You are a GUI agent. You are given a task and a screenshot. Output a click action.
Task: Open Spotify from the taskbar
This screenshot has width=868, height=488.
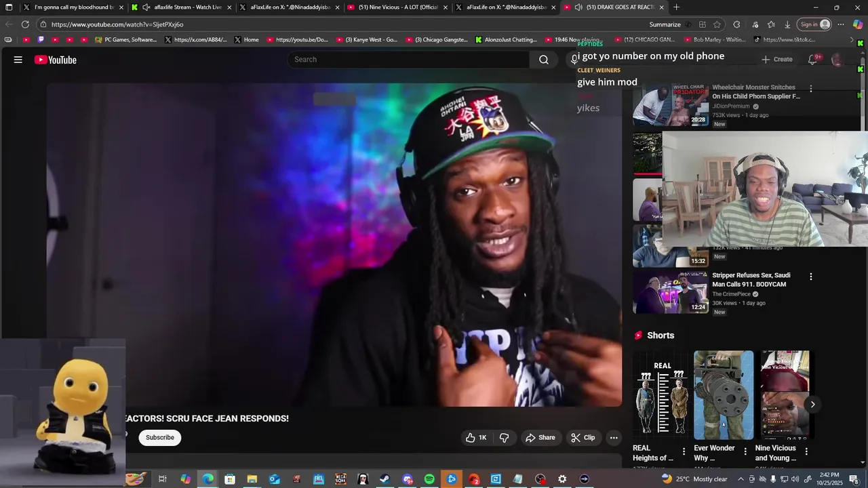[429, 479]
